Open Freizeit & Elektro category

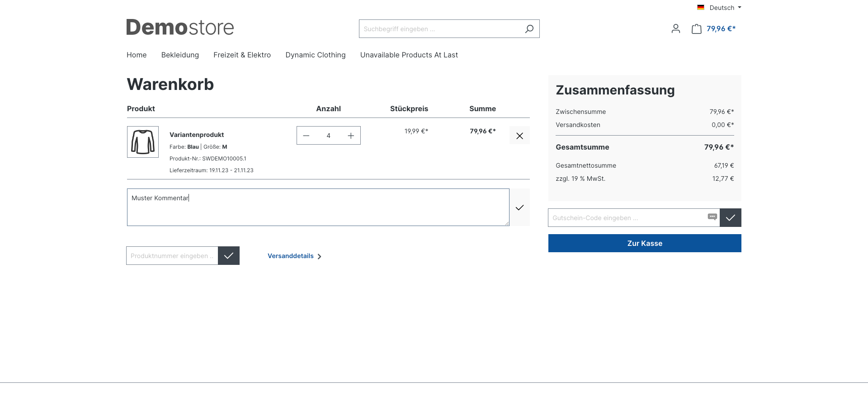point(242,55)
